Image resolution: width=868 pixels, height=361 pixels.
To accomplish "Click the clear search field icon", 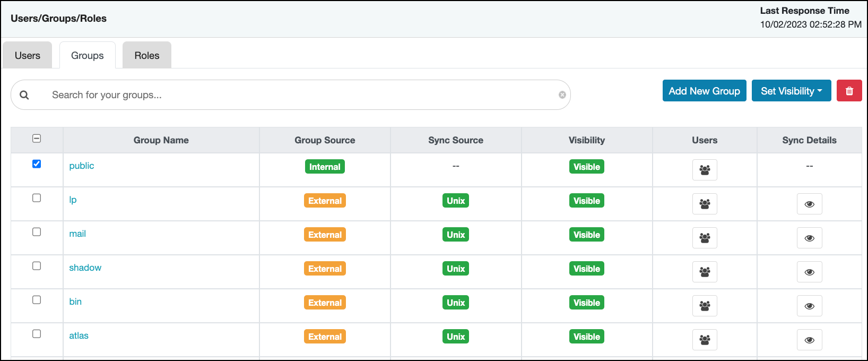I will 562,95.
